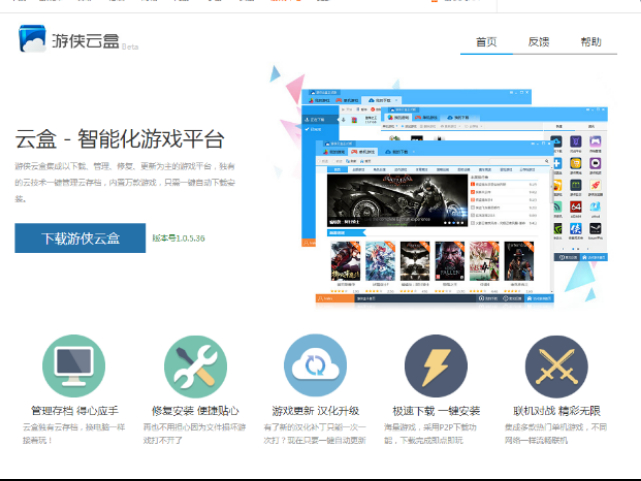The height and width of the screenshot is (481, 641).
Task: Click the 下载游侠云盒 download button
Action: pos(80,238)
